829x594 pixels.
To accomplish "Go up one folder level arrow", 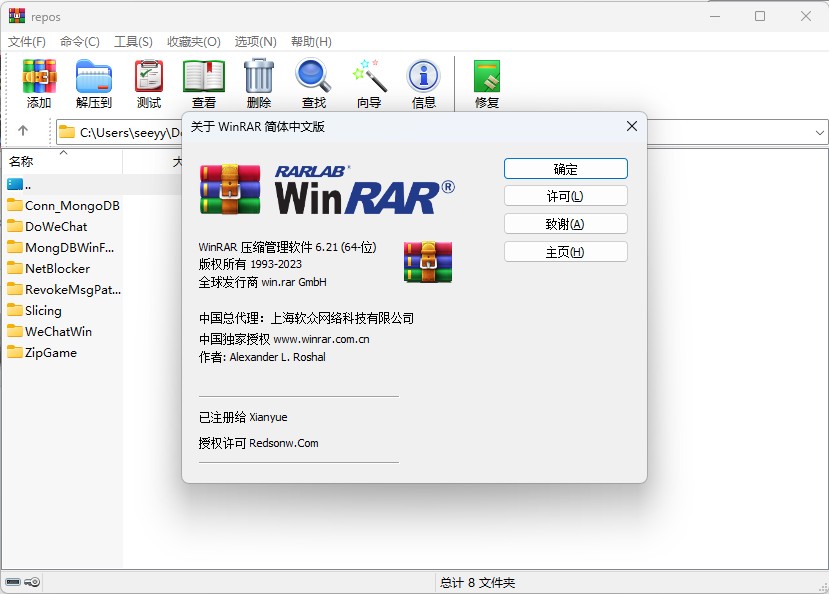I will tap(23, 130).
